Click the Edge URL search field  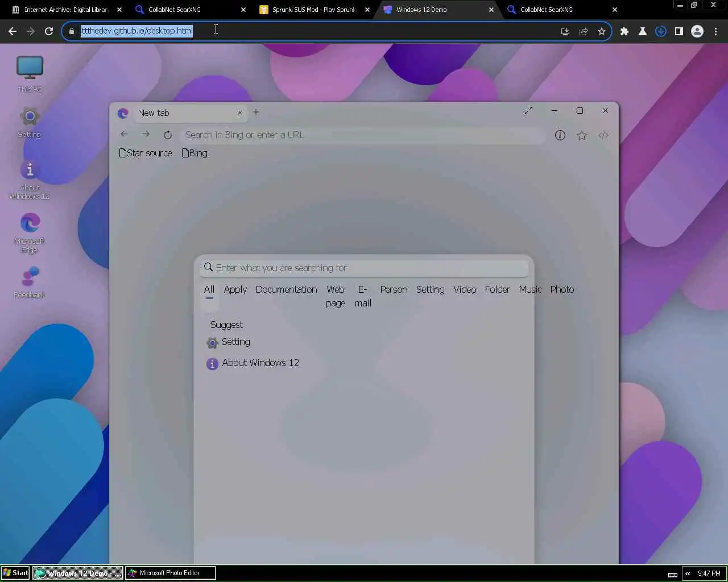click(362, 135)
